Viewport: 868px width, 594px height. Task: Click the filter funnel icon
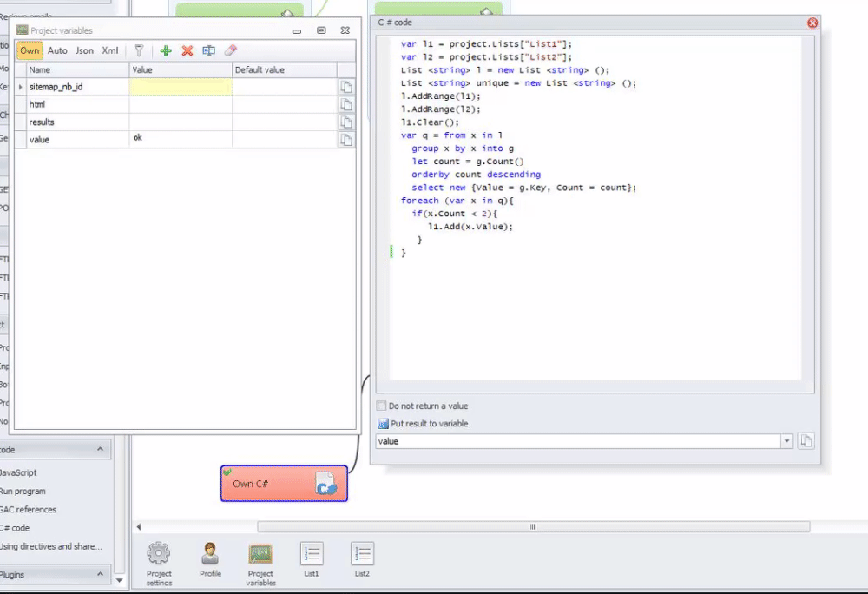click(139, 51)
